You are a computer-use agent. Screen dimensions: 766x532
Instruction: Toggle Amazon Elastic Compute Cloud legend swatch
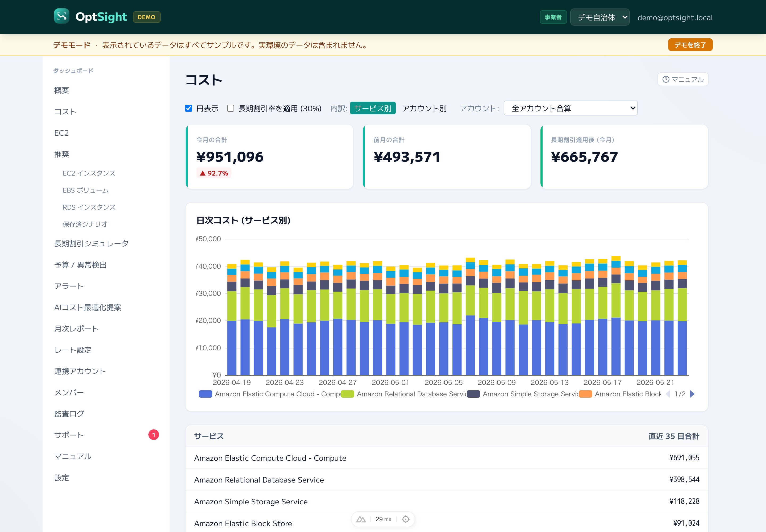[205, 394]
